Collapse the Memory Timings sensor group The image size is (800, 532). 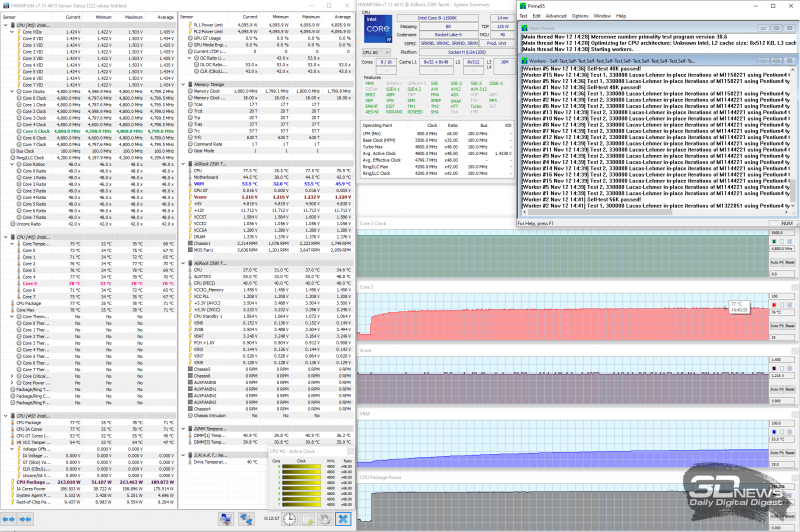point(183,85)
